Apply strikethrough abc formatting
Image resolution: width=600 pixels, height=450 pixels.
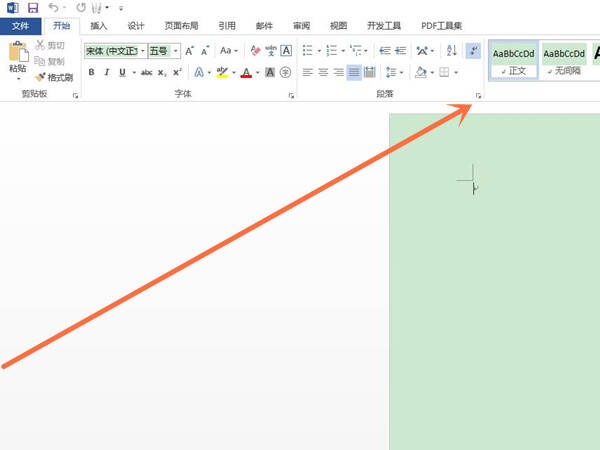point(147,72)
